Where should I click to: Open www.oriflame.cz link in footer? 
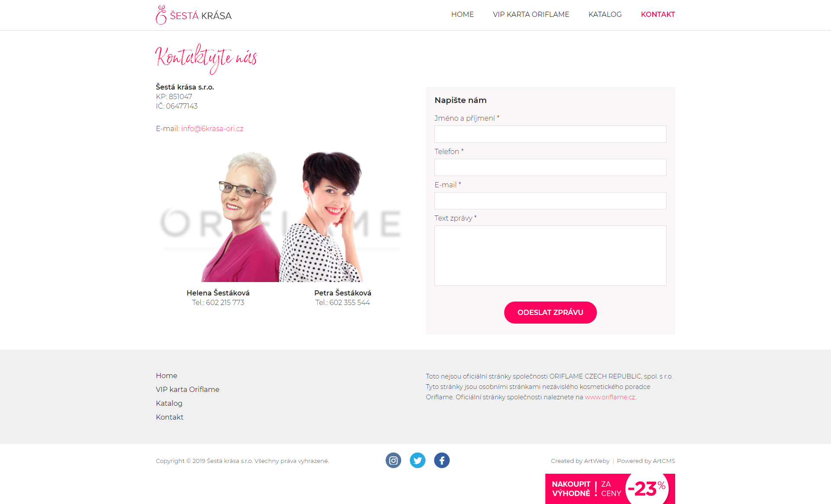610,397
